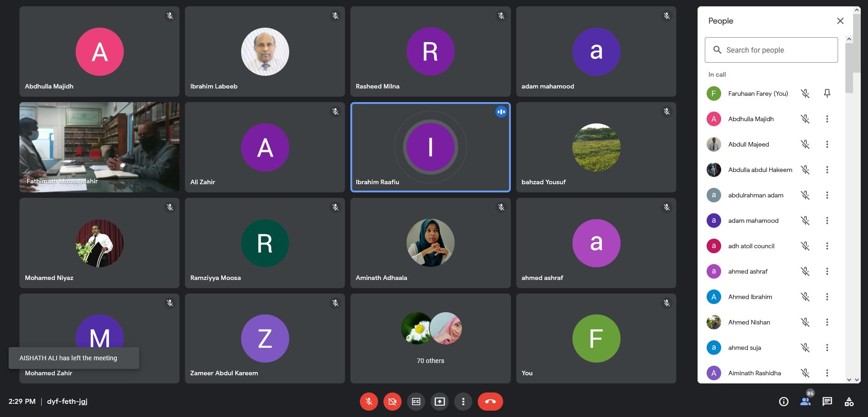Open the 70 others tile

click(431, 339)
